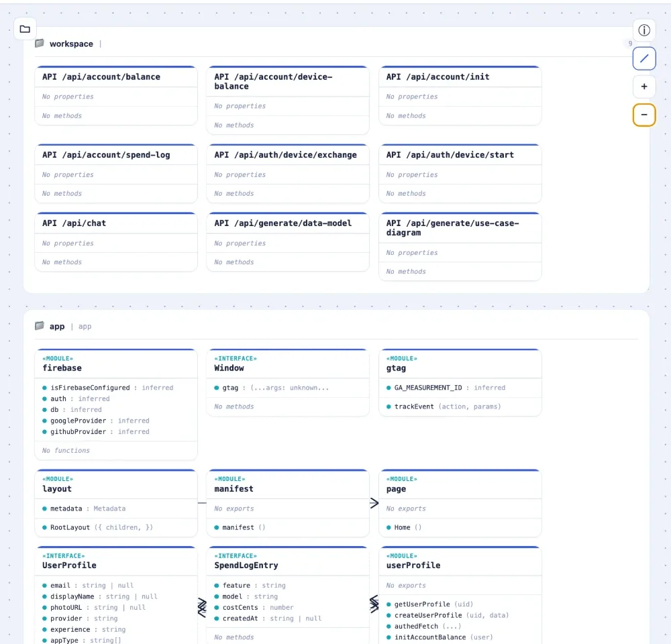Click metadata property in layout
671x644 pixels.
pos(84,508)
